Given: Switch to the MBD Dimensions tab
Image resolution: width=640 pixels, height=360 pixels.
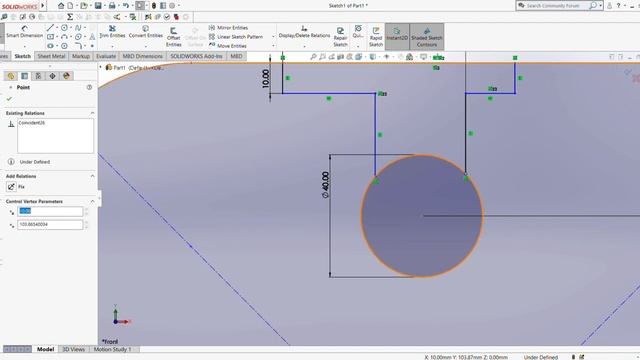Looking at the screenshot, I should 143,56.
